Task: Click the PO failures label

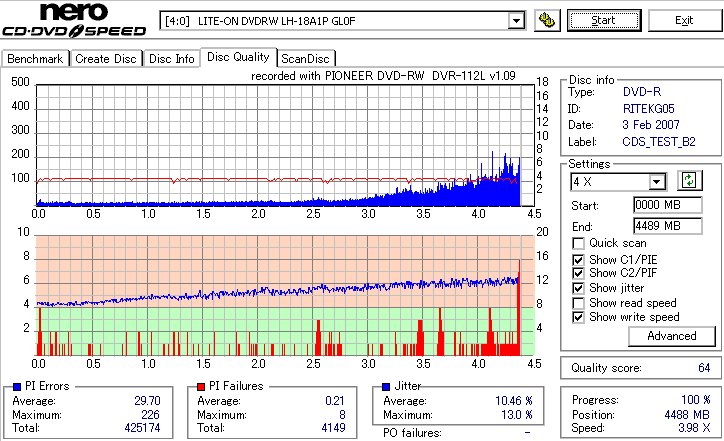Action: coord(412,433)
